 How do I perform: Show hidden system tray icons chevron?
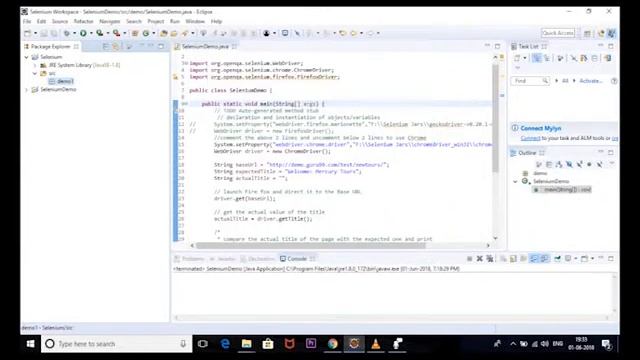point(513,344)
